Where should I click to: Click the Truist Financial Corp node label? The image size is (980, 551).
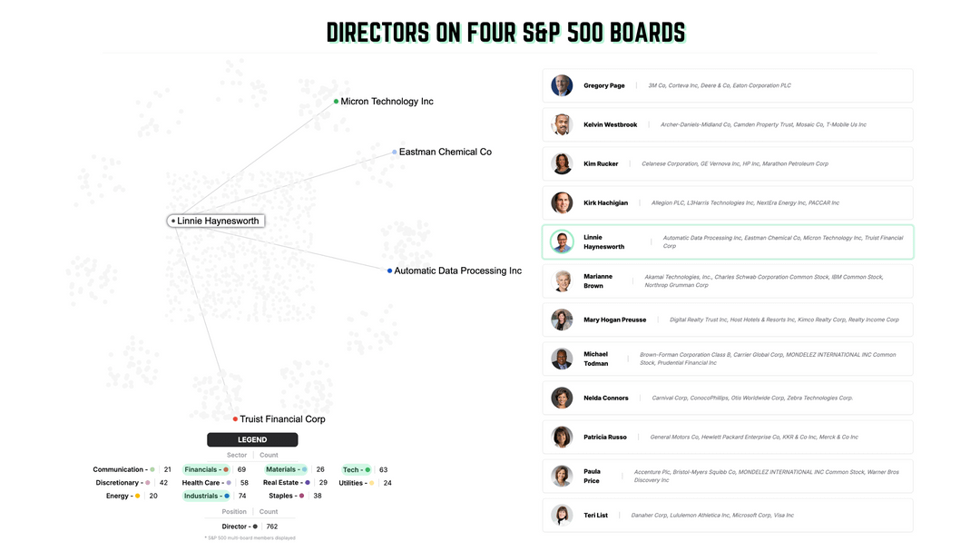tap(282, 419)
